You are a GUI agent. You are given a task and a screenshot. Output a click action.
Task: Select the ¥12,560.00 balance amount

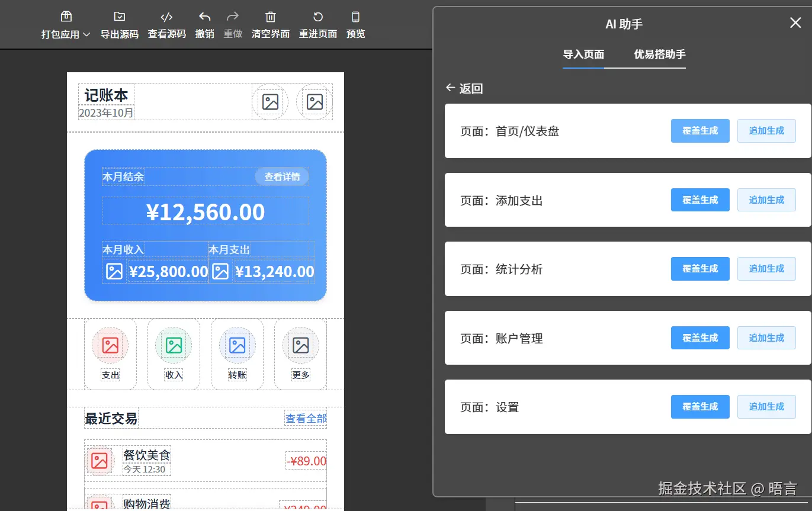(x=206, y=212)
